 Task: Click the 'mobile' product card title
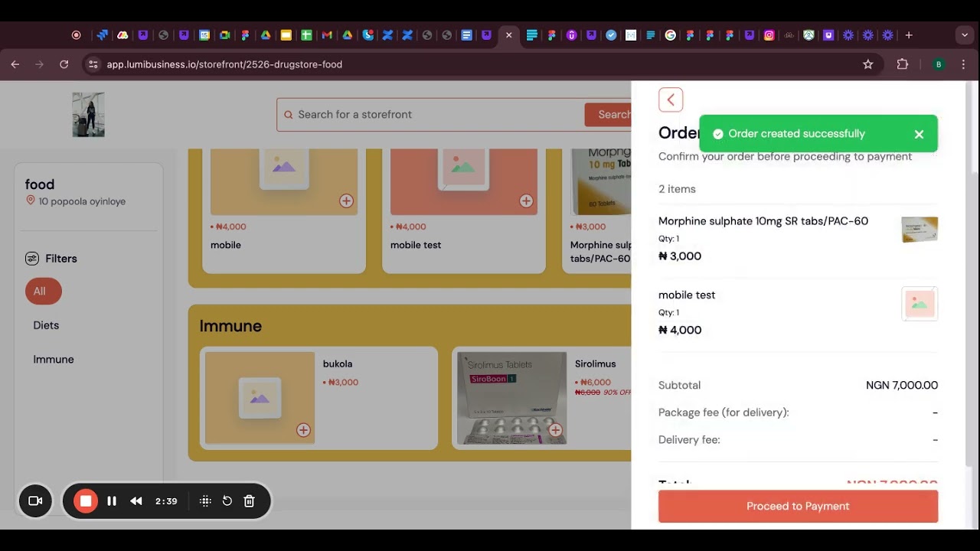point(226,245)
